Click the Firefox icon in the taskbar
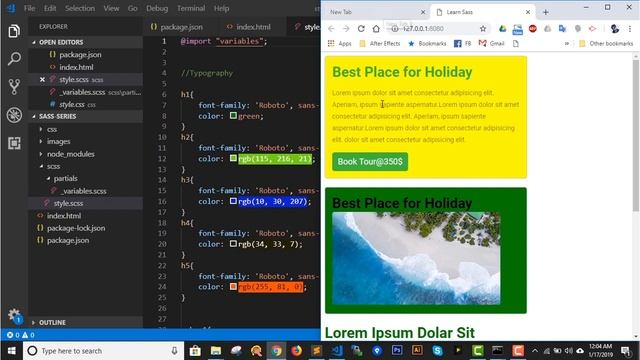 (x=296, y=351)
